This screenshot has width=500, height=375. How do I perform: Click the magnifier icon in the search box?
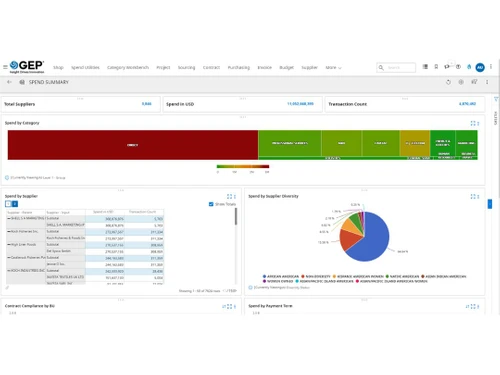point(381,68)
